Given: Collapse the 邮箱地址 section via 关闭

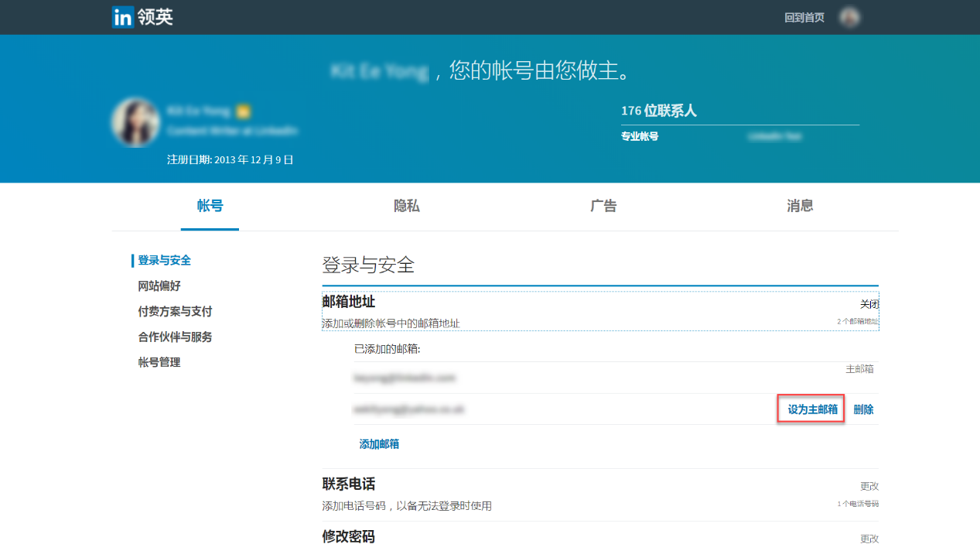Looking at the screenshot, I should 869,304.
